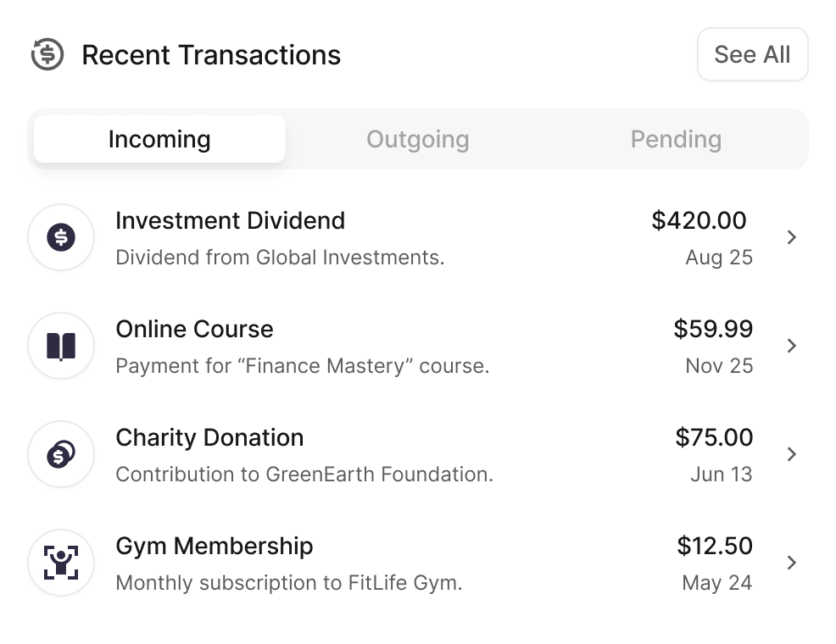
Task: Click the $420.00 dividend amount
Action: click(x=699, y=220)
